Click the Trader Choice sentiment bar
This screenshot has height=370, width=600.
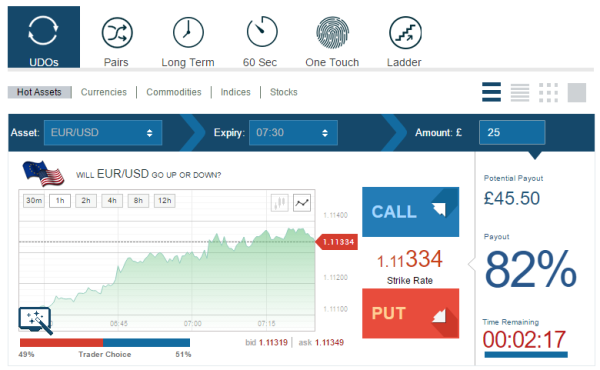pos(105,342)
